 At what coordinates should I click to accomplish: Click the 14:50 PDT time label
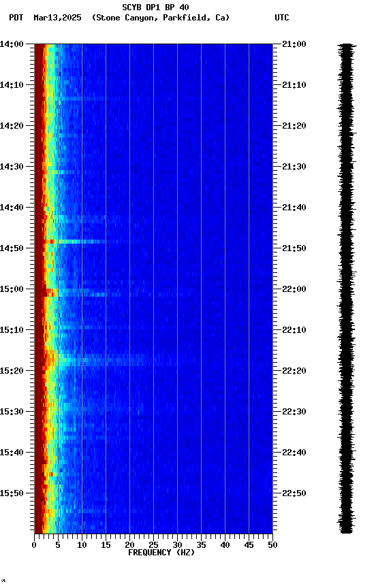click(12, 248)
